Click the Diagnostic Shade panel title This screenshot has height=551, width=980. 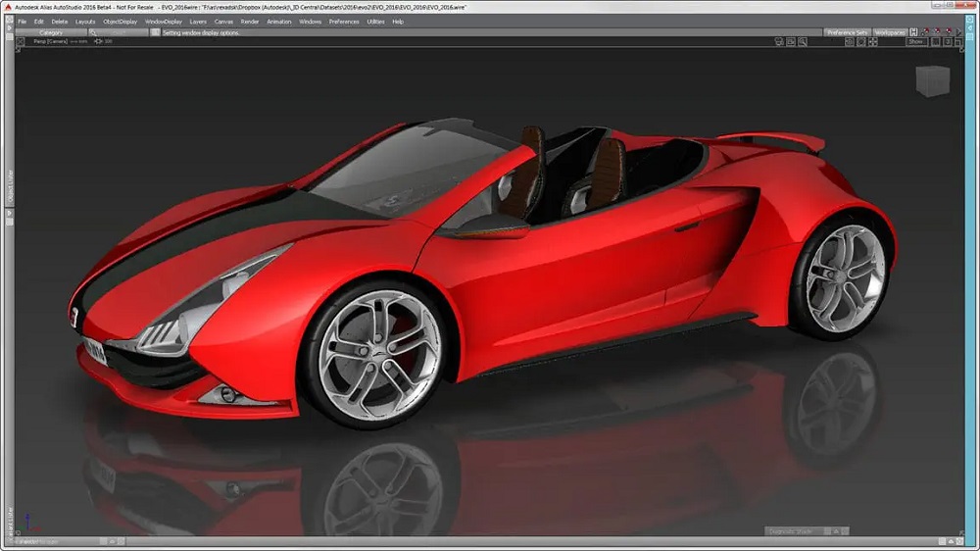[789, 531]
